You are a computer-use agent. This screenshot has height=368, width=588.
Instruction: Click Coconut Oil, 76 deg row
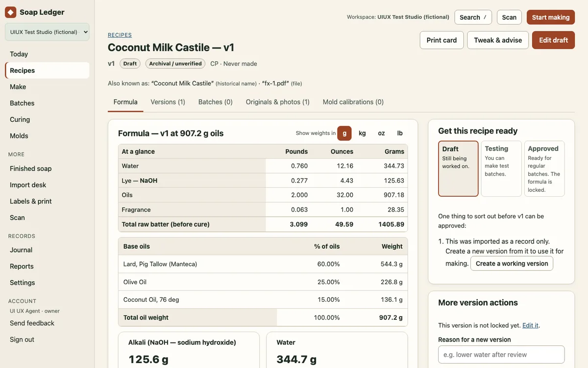tap(263, 300)
